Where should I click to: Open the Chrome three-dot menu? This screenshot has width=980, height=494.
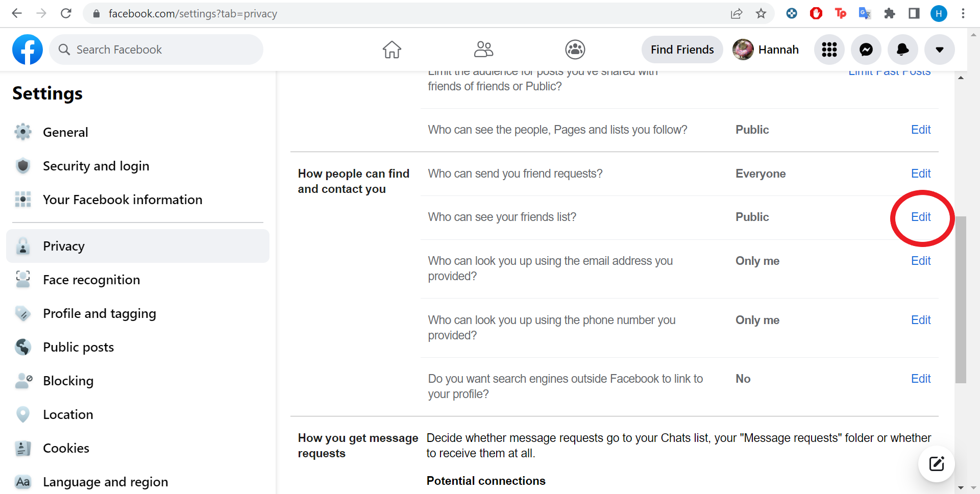(963, 13)
